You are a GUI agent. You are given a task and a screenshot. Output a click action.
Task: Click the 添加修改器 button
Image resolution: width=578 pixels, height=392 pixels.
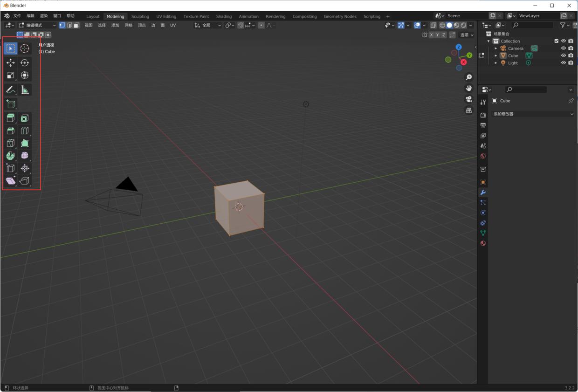pyautogui.click(x=532, y=114)
